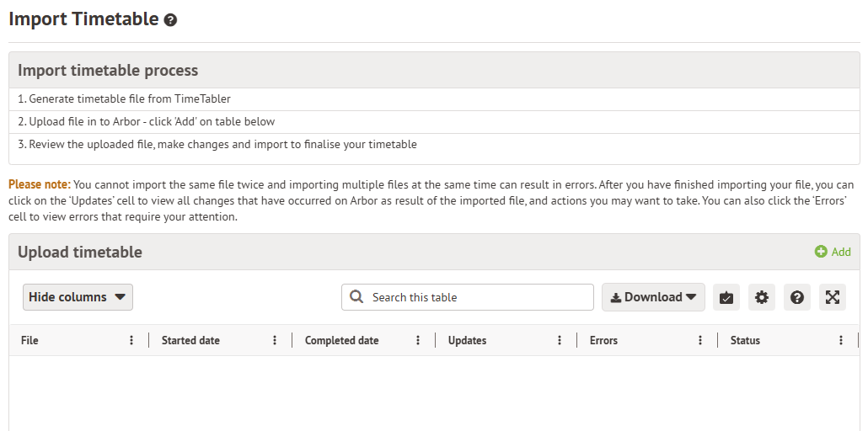Screen dimensions: 868x431
Task: Sort by the Completed date header
Action: click(341, 341)
